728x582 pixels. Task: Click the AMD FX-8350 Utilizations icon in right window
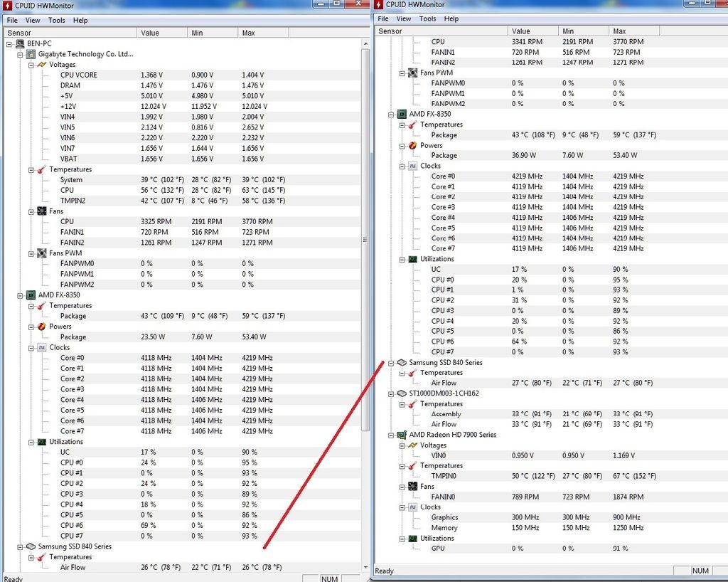pos(413,259)
